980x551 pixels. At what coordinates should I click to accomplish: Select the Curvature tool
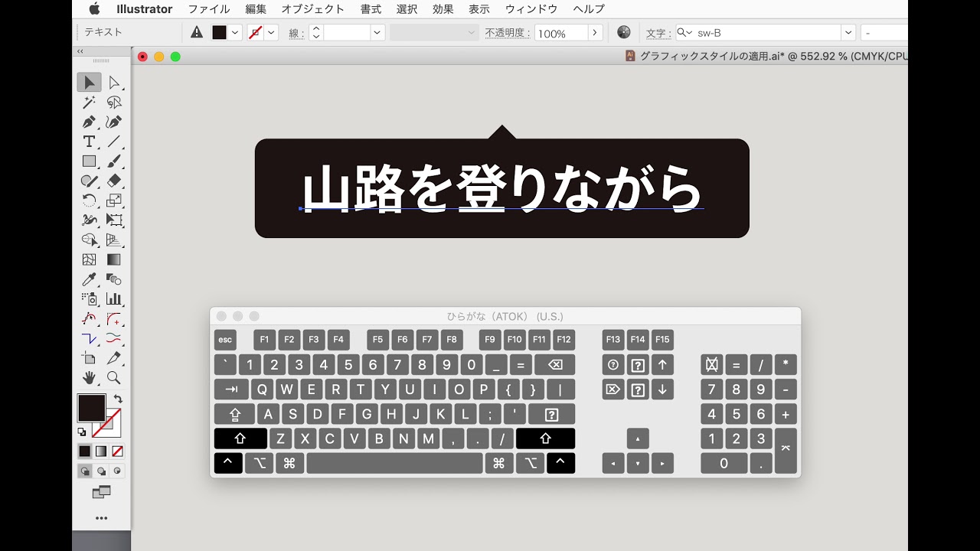point(114,122)
